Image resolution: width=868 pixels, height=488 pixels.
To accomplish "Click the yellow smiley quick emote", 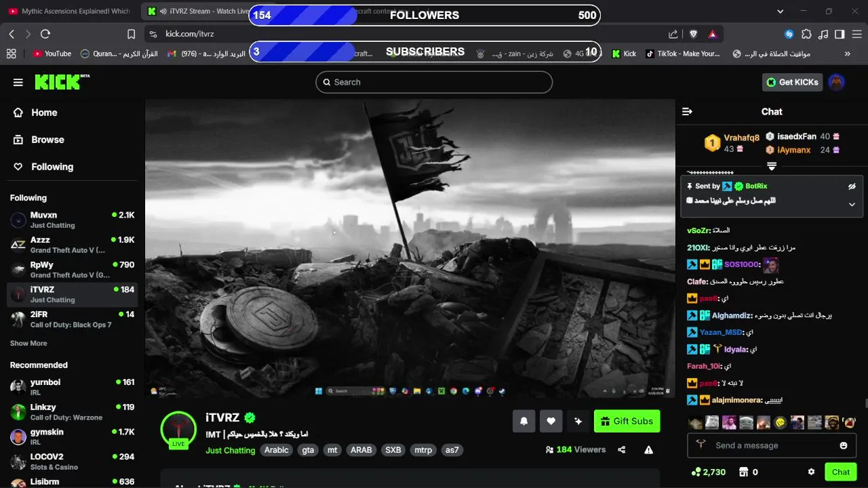I will (x=780, y=423).
